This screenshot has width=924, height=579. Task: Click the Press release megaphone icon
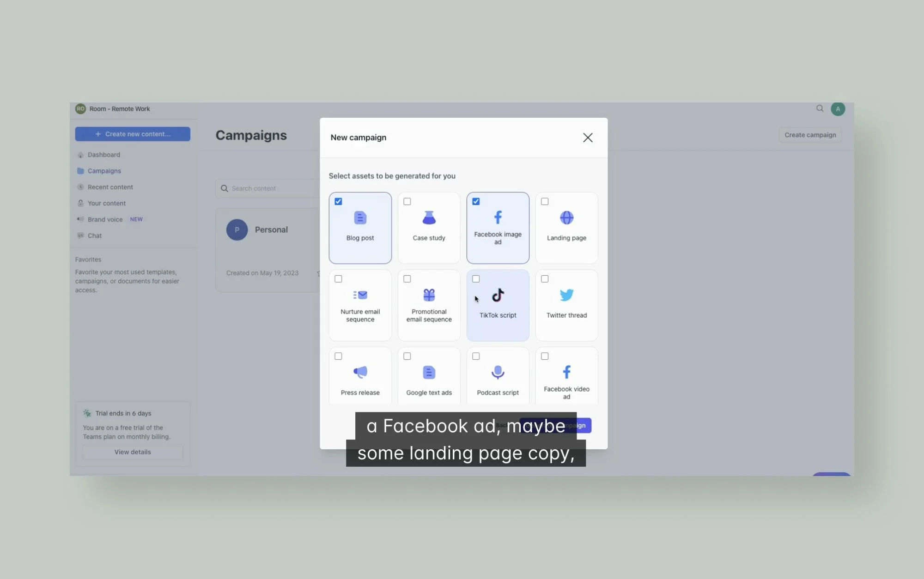360,372
